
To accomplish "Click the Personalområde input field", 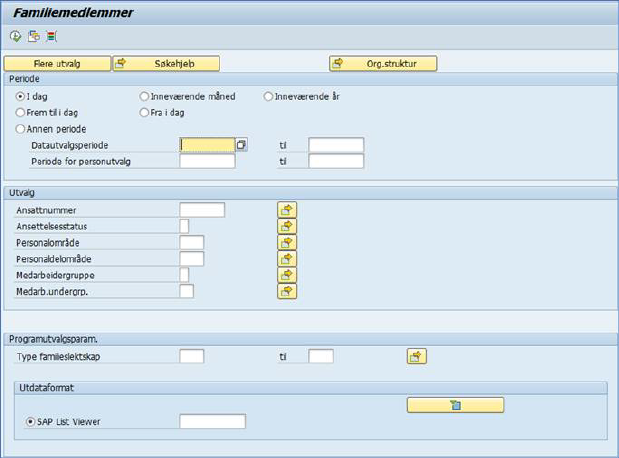I will pyautogui.click(x=191, y=242).
